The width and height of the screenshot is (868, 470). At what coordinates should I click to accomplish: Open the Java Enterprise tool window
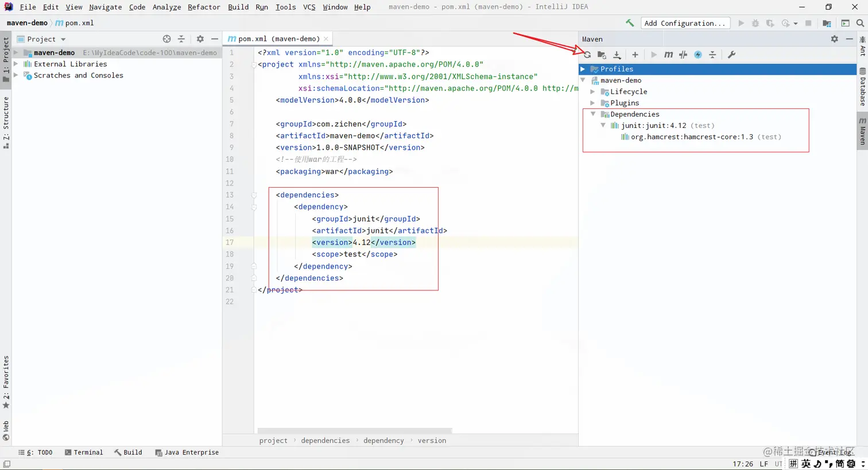187,452
